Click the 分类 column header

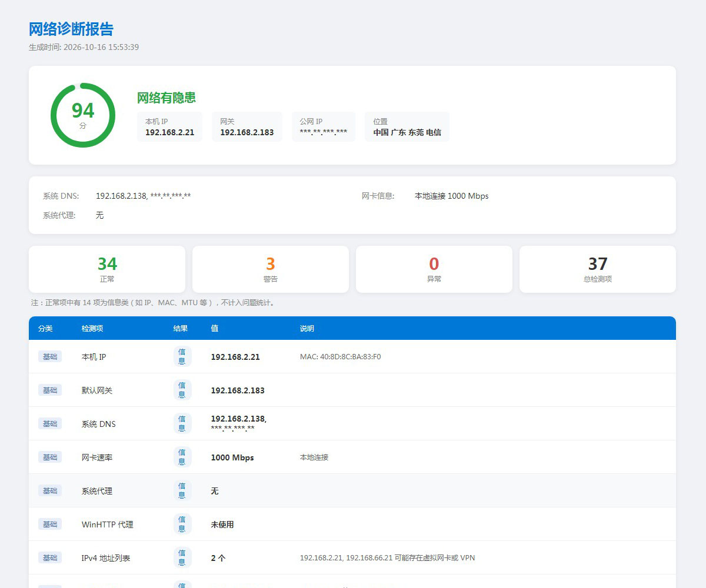45,328
